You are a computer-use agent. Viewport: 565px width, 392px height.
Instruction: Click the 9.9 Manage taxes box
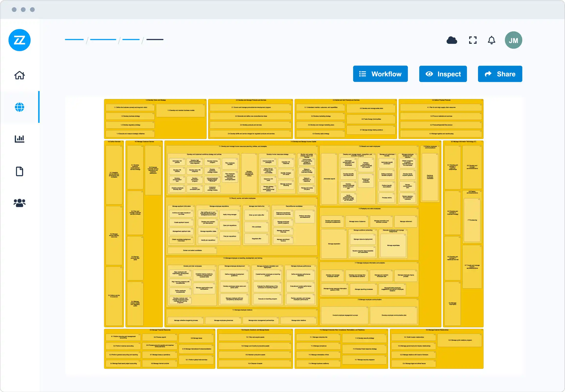196,338
